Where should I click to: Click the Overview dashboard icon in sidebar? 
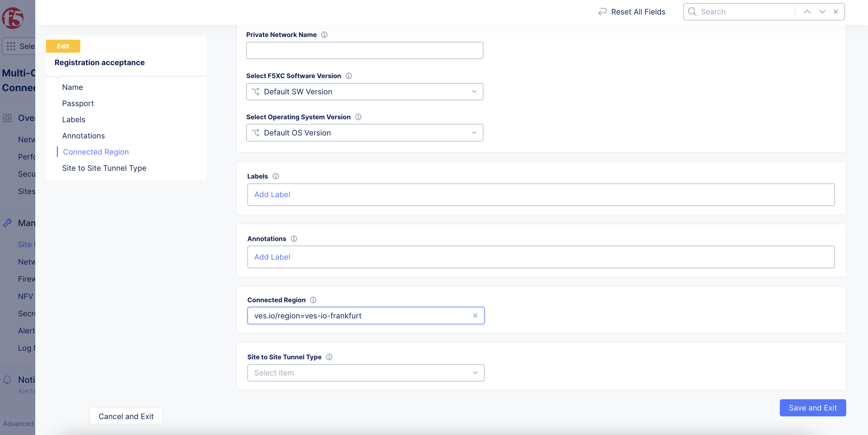[7, 118]
